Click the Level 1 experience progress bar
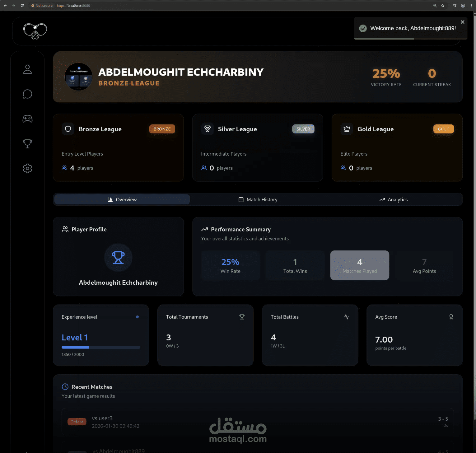 (101, 347)
